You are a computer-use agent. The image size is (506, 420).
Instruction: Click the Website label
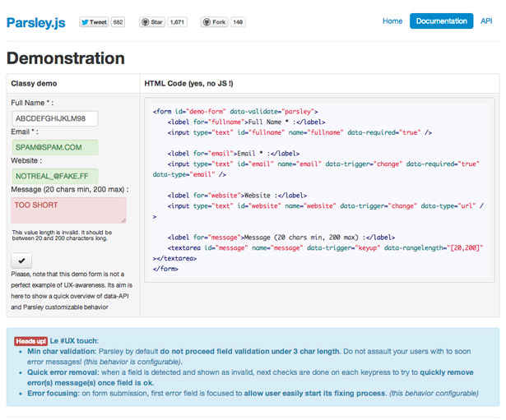(26, 160)
